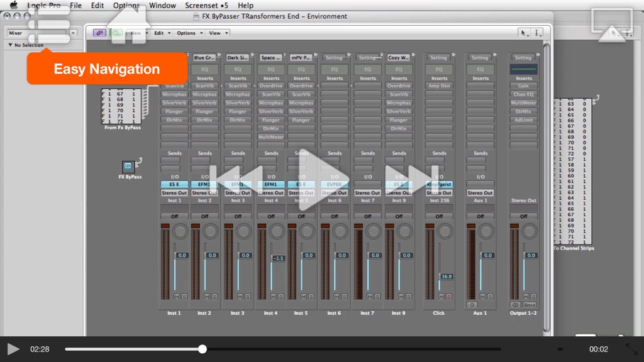Open the Logic Pro menu
The width and height of the screenshot is (644, 362).
coord(44,5)
